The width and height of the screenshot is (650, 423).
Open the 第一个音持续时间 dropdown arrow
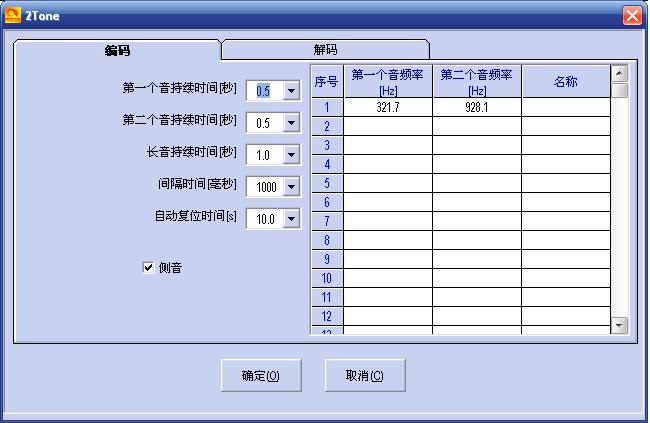pyautogui.click(x=291, y=90)
